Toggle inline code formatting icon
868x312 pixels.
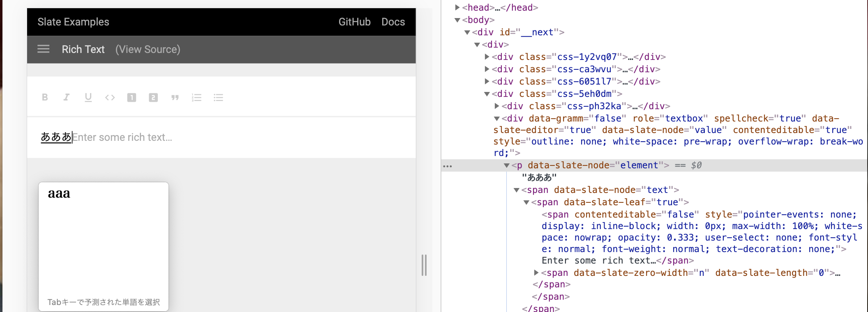tap(110, 97)
